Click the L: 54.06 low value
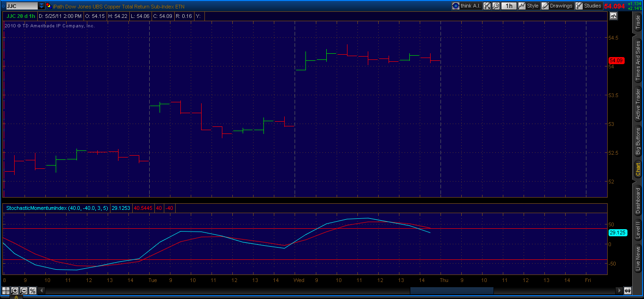The width and height of the screenshot is (644, 299). click(x=141, y=16)
